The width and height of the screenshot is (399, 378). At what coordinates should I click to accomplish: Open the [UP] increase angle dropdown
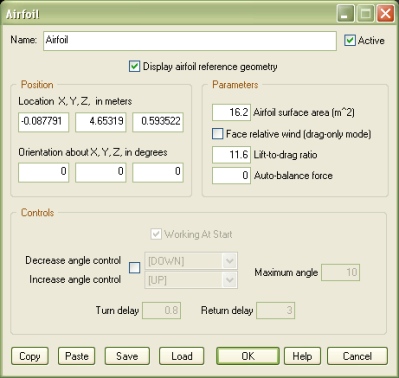[191, 280]
